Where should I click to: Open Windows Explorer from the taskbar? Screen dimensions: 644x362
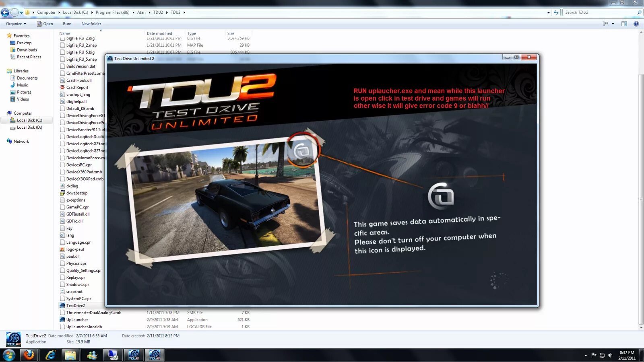click(x=70, y=355)
